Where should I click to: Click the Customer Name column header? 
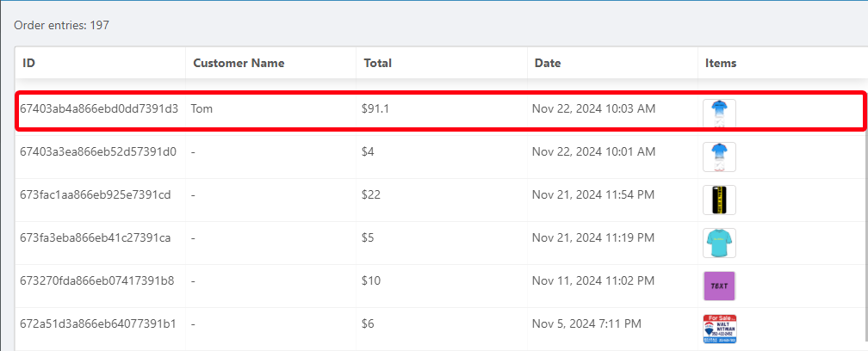click(239, 63)
